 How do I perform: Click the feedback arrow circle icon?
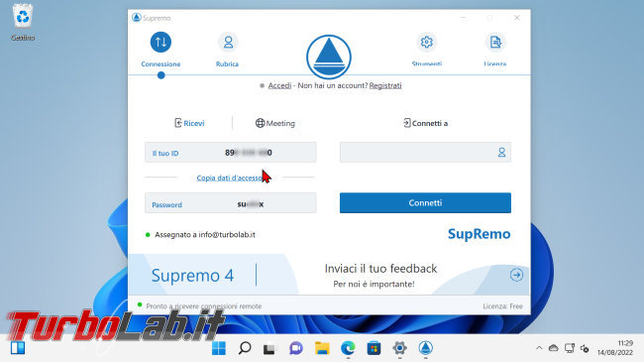click(516, 275)
